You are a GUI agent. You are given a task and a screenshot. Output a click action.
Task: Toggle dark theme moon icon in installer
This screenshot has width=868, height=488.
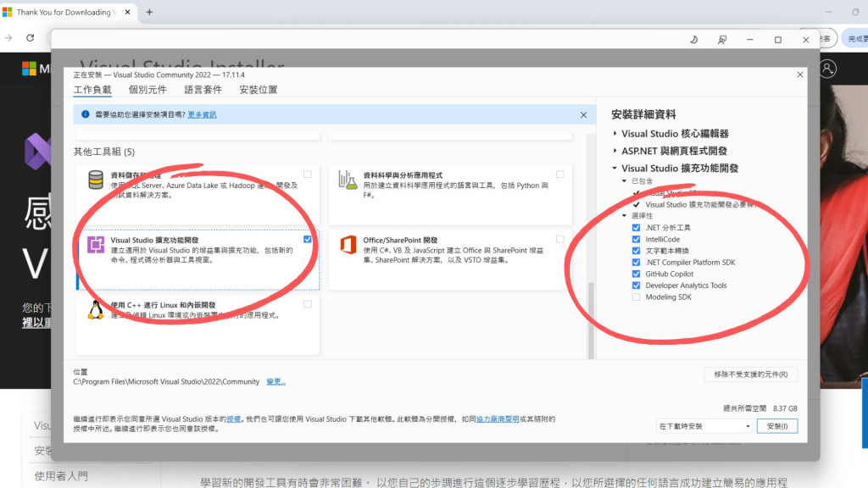(x=693, y=40)
